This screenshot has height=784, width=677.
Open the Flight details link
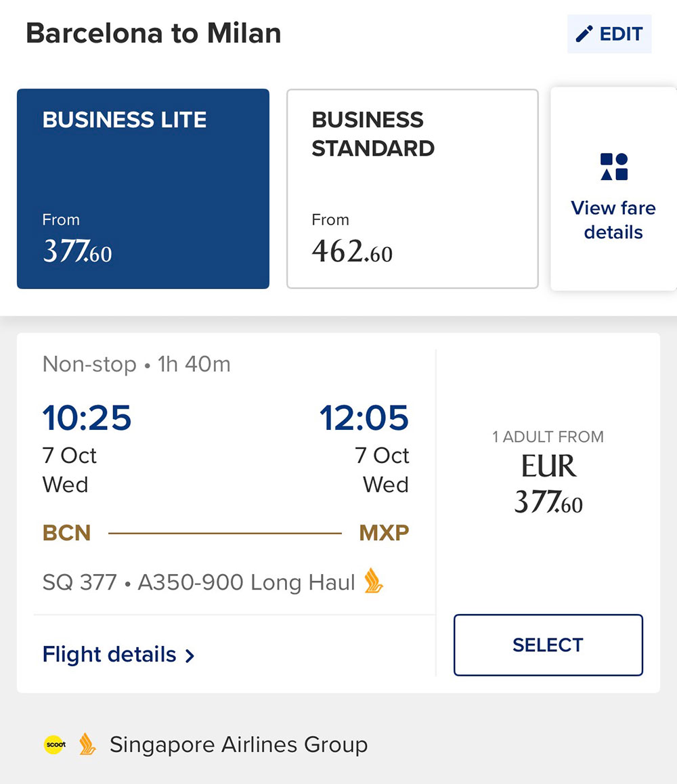(110, 655)
